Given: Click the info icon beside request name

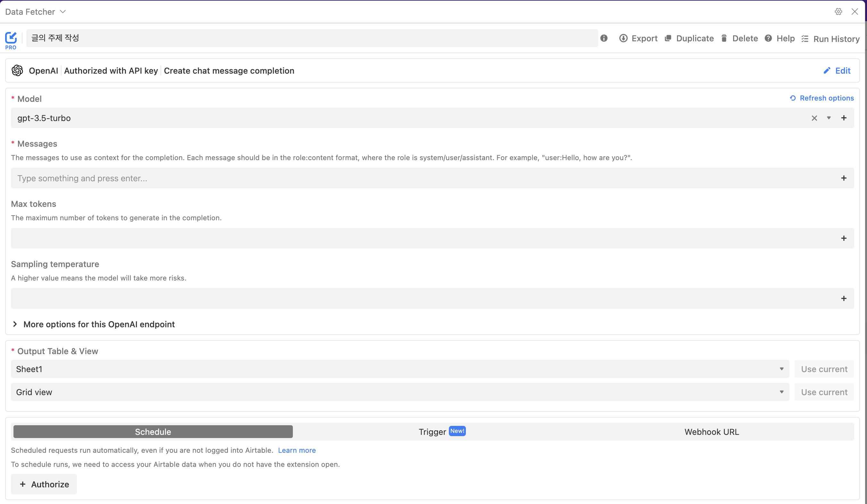Looking at the screenshot, I should (604, 38).
